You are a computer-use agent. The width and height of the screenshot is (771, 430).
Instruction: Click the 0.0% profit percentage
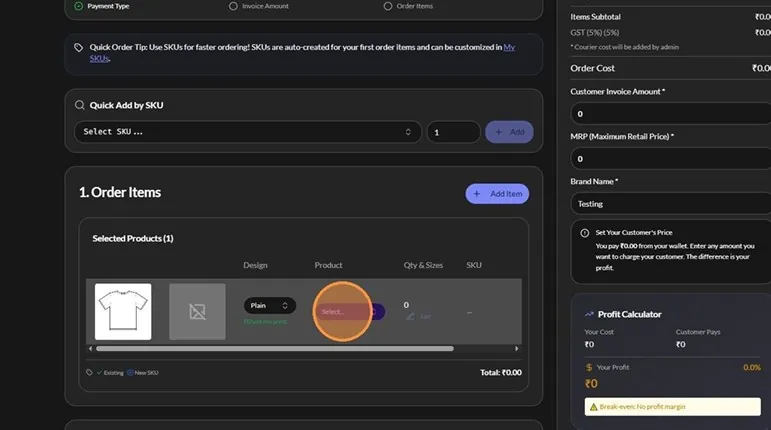[x=752, y=367]
